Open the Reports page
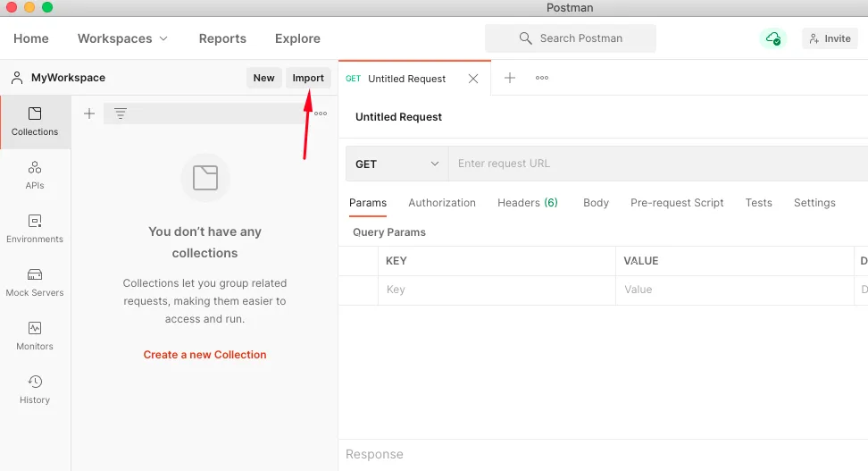Screen dimensions: 868x471 [222, 38]
